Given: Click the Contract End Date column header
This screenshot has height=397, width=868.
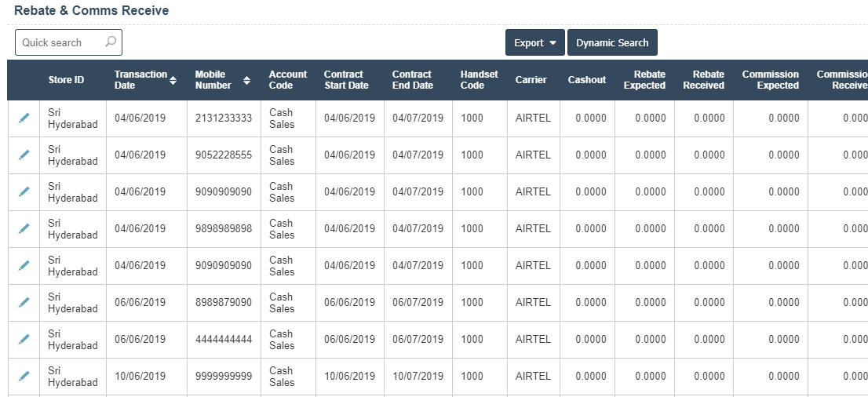Looking at the screenshot, I should 413,80.
